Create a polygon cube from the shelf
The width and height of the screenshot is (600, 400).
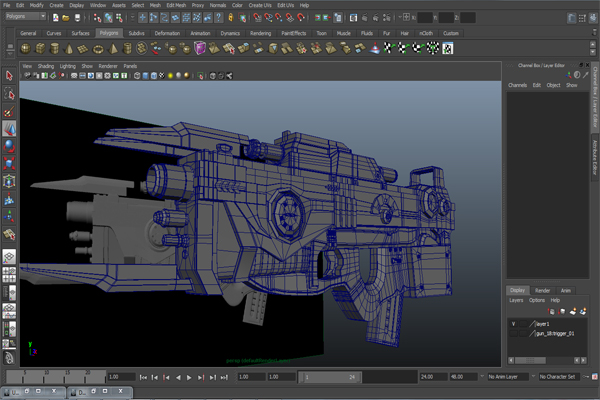pos(40,49)
